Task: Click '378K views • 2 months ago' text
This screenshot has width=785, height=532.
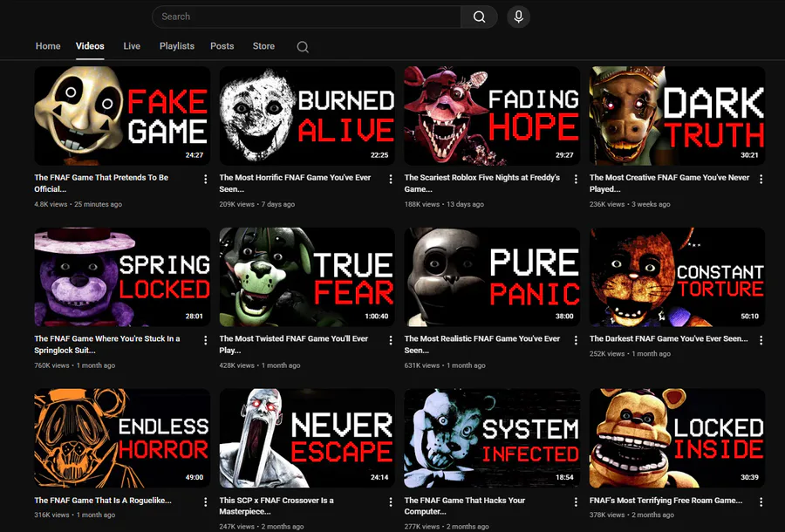Action: pyautogui.click(x=631, y=515)
